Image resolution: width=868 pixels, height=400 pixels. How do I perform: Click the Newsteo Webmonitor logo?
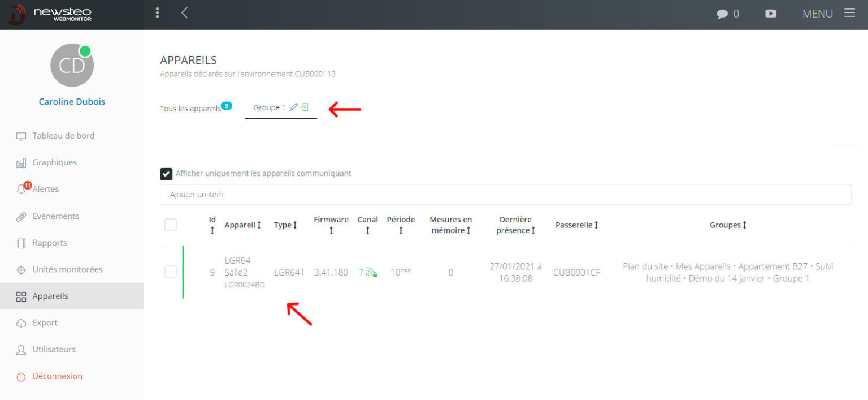click(50, 14)
